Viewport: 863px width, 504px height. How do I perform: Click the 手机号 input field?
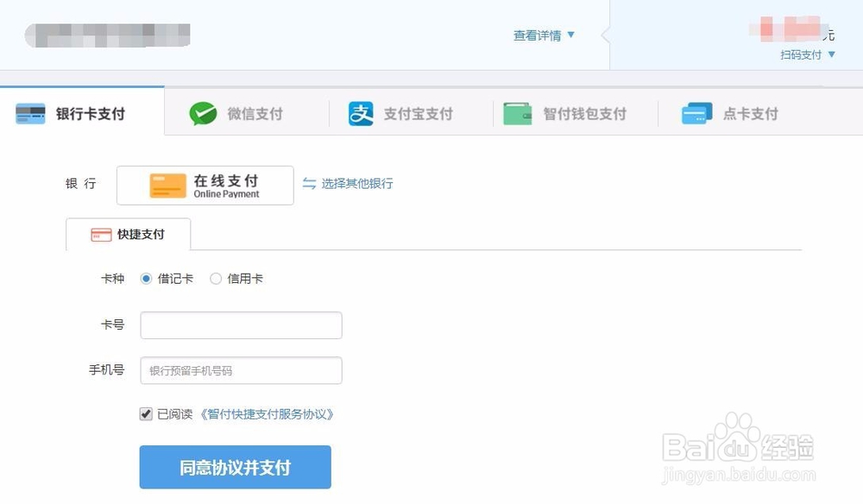click(x=240, y=369)
